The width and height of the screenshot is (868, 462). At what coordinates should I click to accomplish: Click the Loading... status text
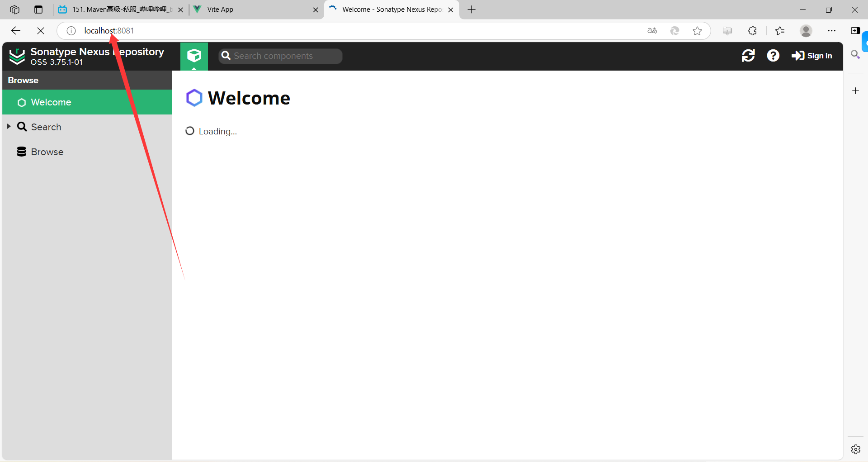pyautogui.click(x=217, y=131)
